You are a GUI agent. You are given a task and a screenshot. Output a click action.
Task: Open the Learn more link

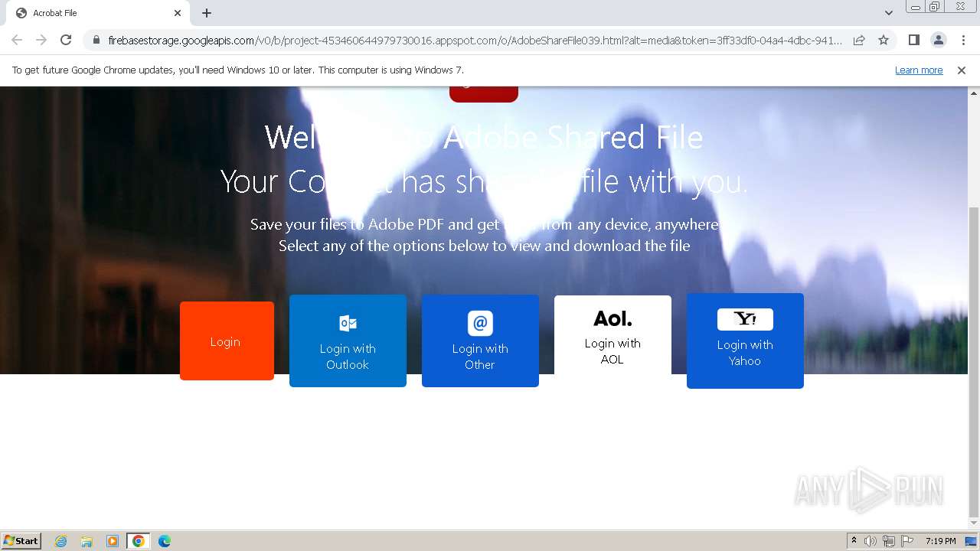(919, 70)
